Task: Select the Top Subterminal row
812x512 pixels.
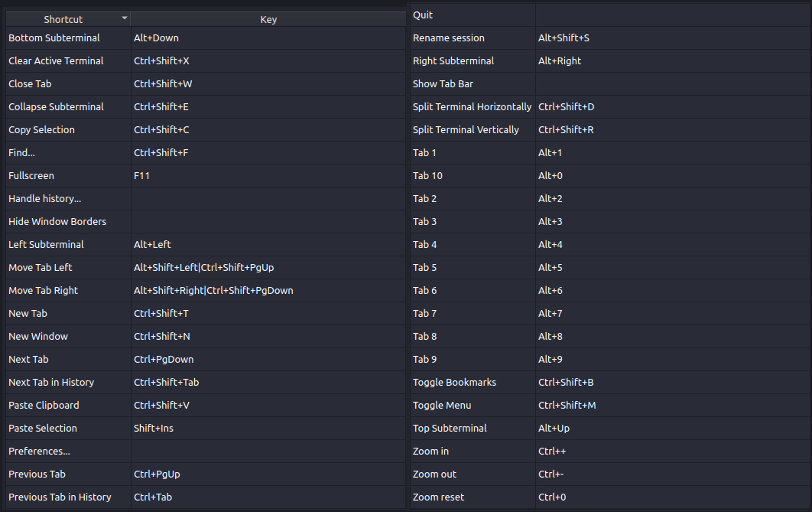Action: (x=609, y=428)
